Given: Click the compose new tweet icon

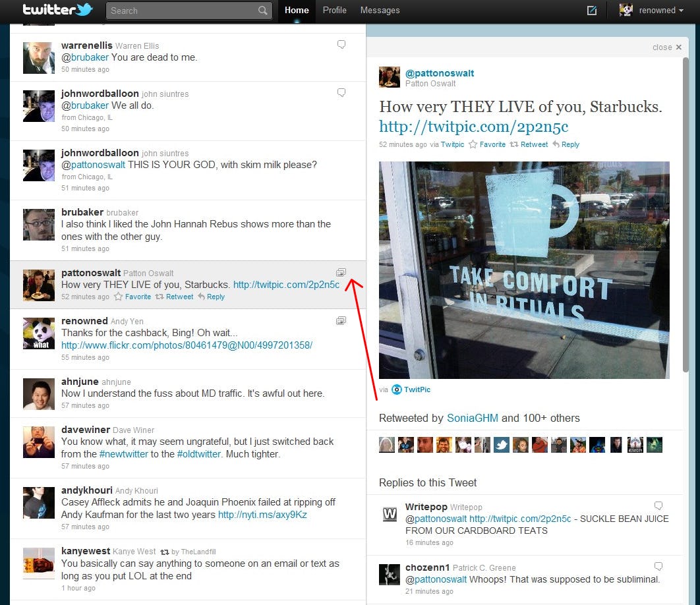Looking at the screenshot, I should [591, 10].
